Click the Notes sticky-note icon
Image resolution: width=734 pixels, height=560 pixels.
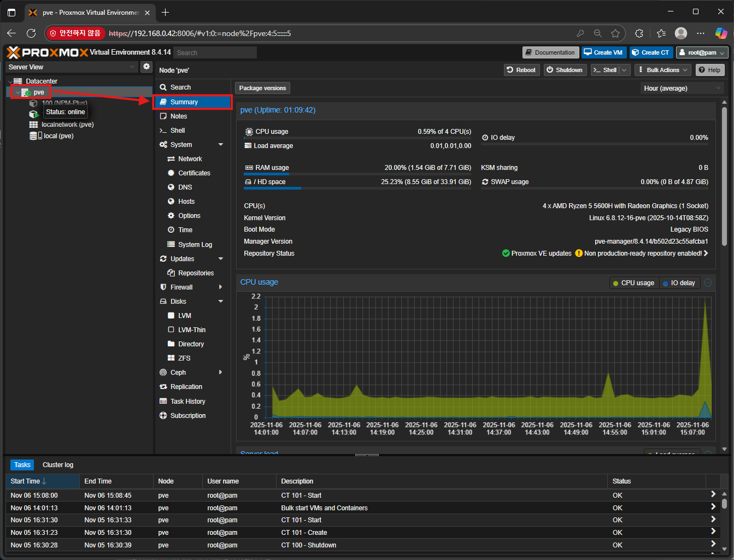163,116
